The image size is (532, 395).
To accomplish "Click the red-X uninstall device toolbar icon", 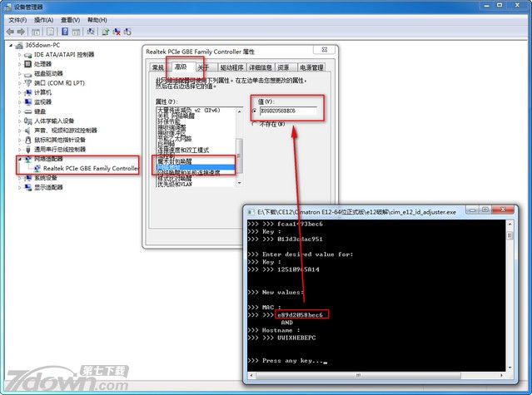I will click(117, 32).
